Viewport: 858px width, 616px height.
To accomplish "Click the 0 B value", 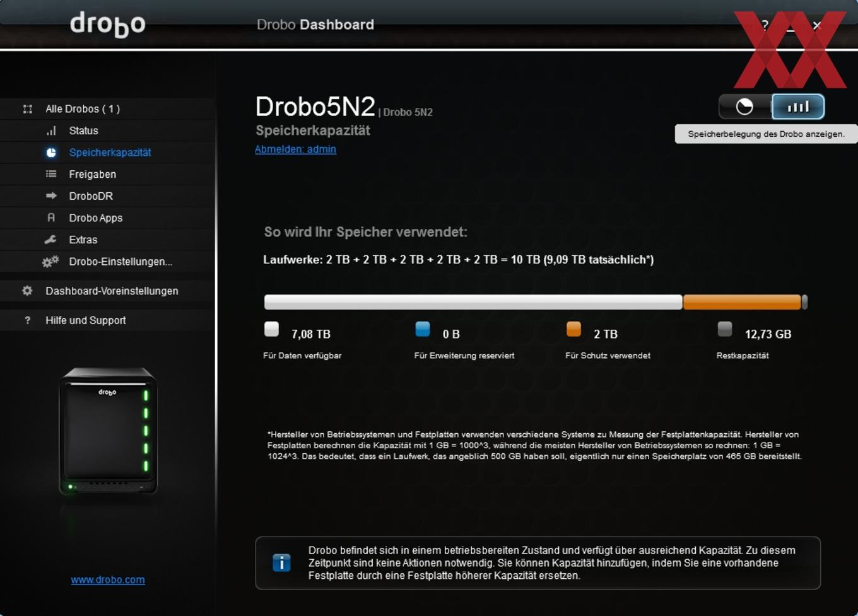I will (x=451, y=334).
